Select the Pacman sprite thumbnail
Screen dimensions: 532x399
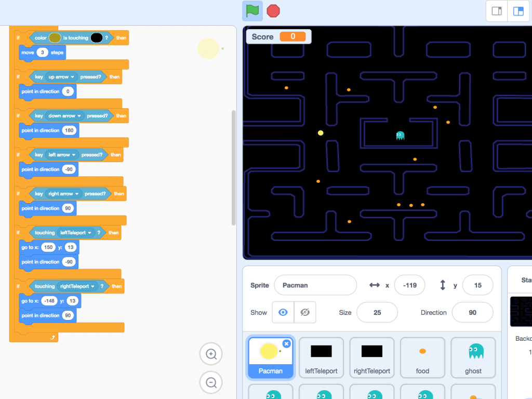270,357
